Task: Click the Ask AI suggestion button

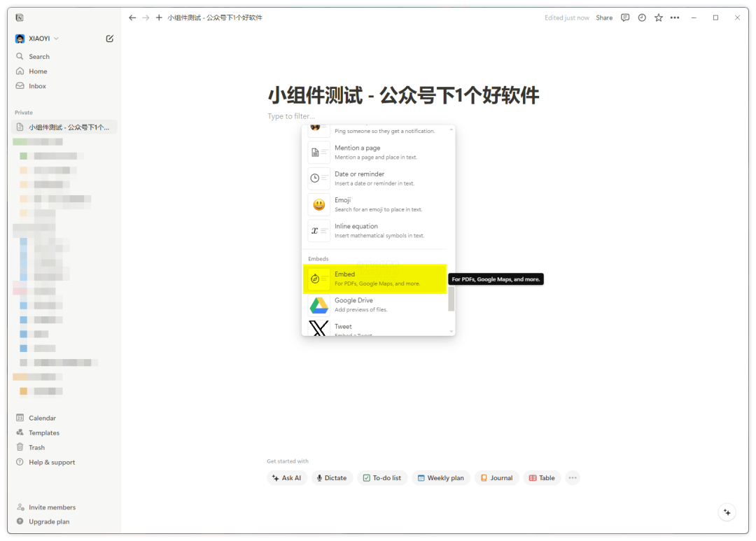Action: (x=287, y=478)
